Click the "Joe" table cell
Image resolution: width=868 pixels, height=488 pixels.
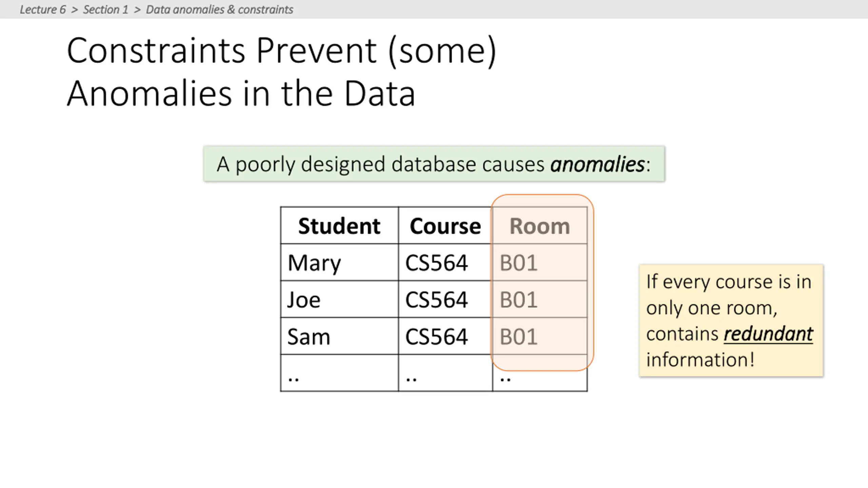[304, 300]
